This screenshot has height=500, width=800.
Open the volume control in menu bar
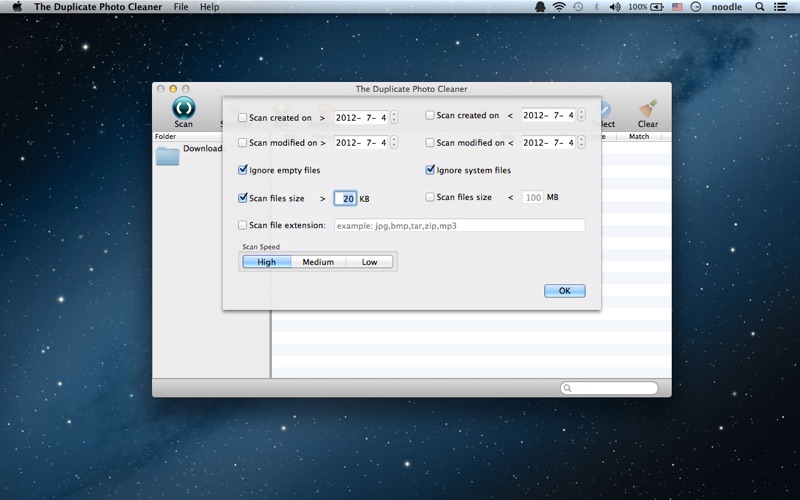coord(615,7)
